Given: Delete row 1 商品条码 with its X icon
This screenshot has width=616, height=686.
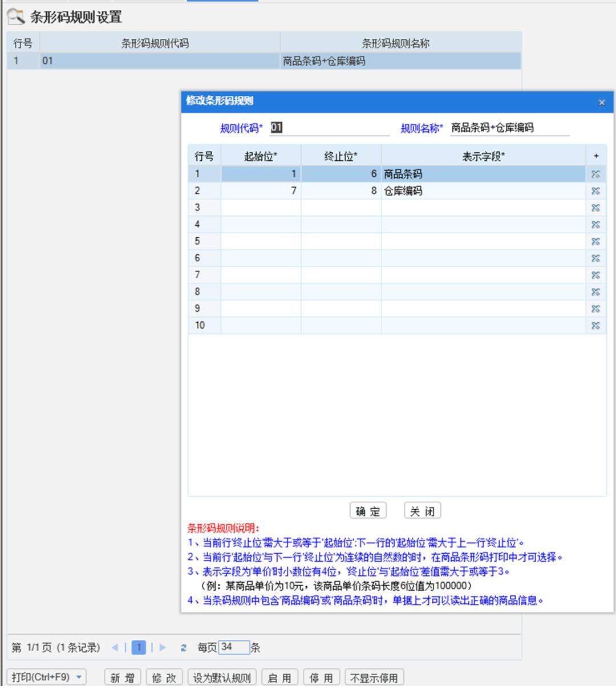Looking at the screenshot, I should 595,174.
